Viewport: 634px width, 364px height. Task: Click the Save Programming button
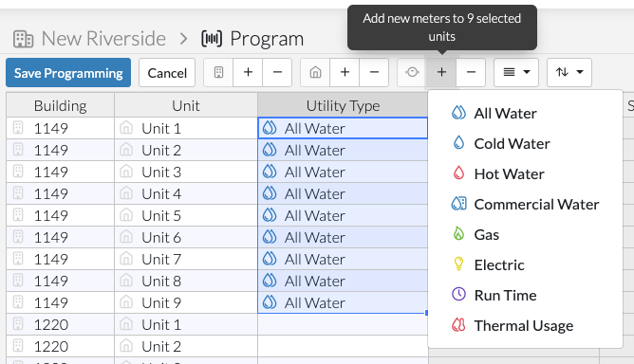pos(68,73)
